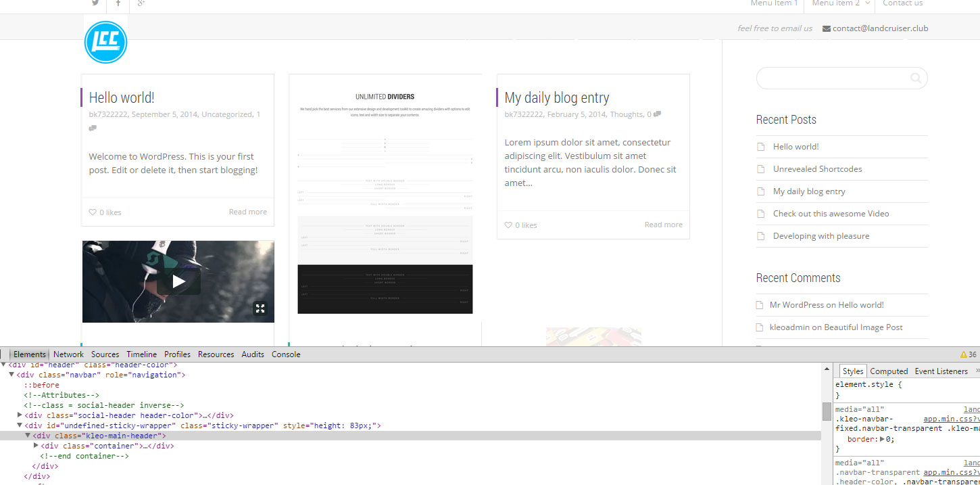The width and height of the screenshot is (980, 485).
Task: Switch to the Computed styles tab
Action: (x=888, y=371)
